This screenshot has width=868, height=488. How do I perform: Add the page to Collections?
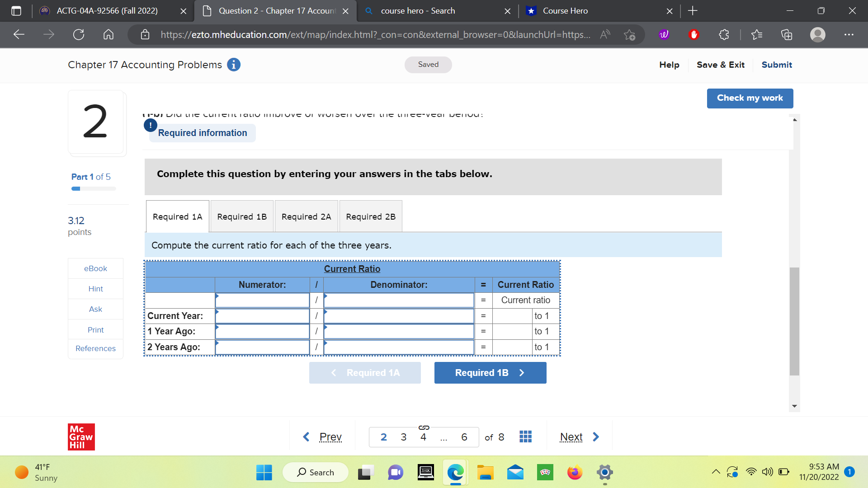[787, 34]
